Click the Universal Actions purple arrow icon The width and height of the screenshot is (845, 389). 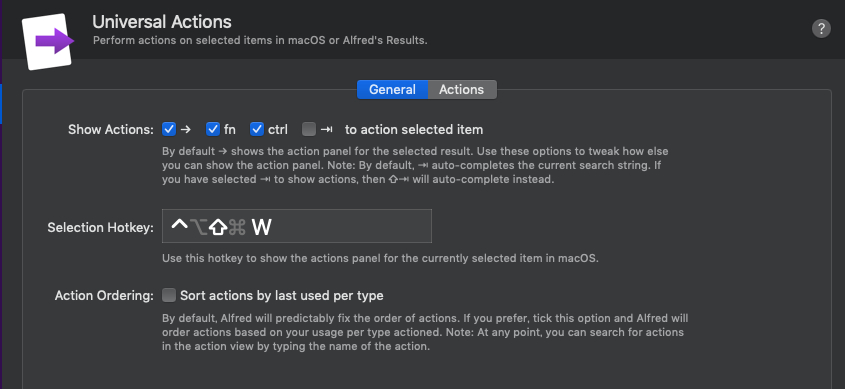tap(49, 41)
